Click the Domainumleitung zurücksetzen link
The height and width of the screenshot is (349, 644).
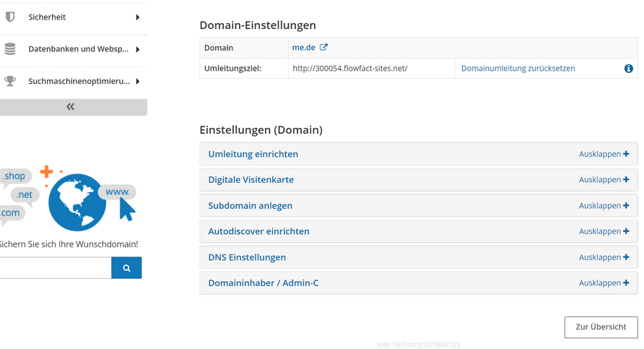coord(518,69)
